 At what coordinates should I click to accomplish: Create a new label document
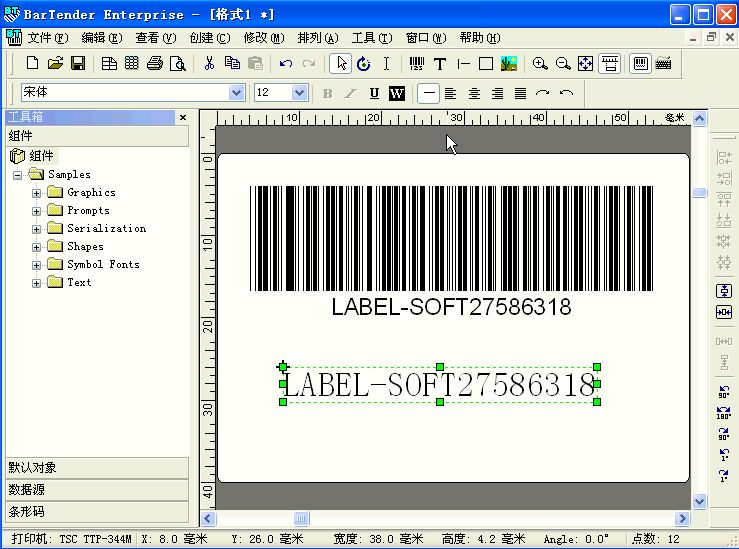coord(32,63)
